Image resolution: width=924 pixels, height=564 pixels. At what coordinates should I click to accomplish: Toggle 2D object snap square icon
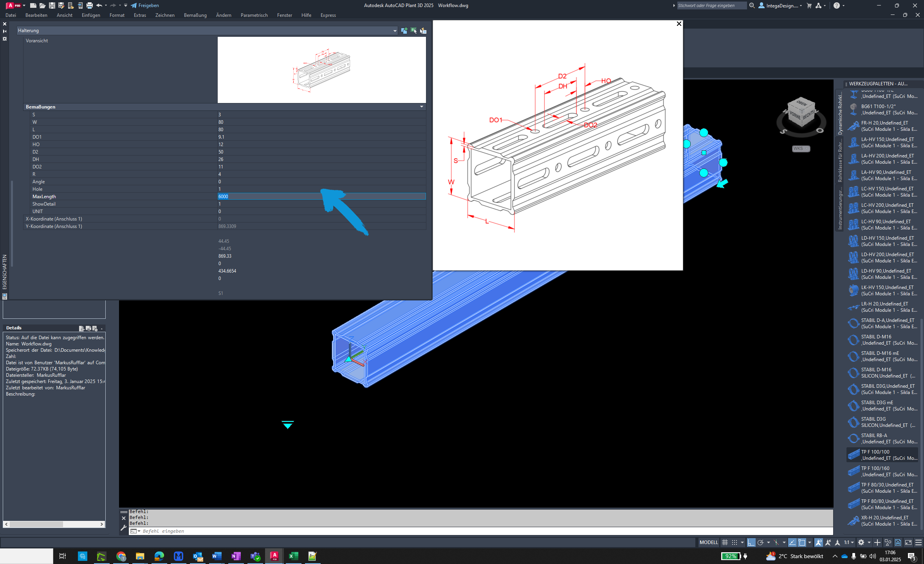tap(802, 542)
